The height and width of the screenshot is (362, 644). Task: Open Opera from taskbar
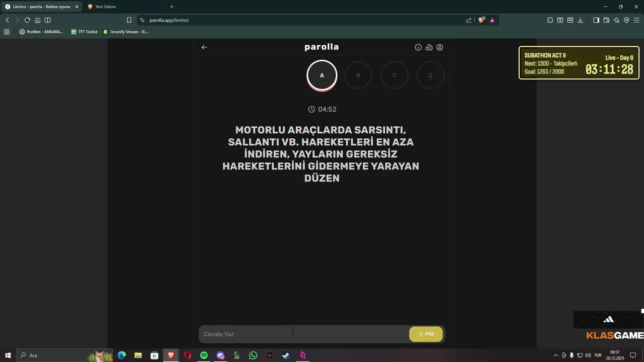(x=187, y=355)
